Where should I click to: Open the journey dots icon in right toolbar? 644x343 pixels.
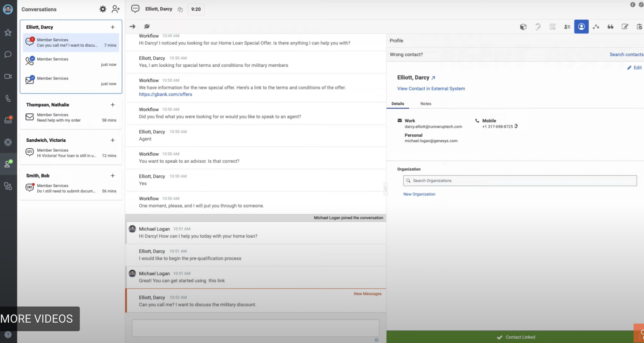(x=596, y=27)
